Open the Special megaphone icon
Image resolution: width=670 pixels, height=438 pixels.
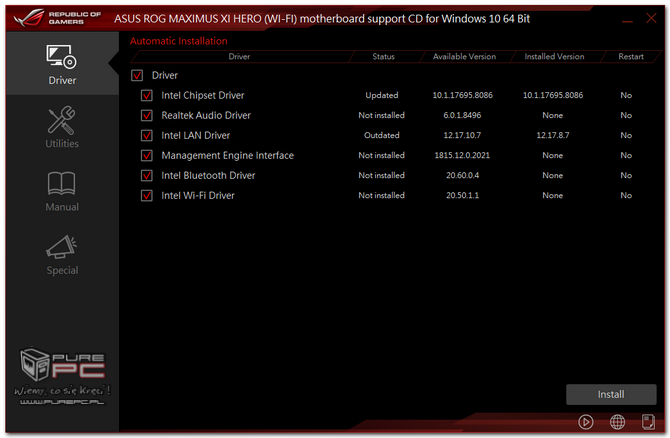(x=62, y=247)
